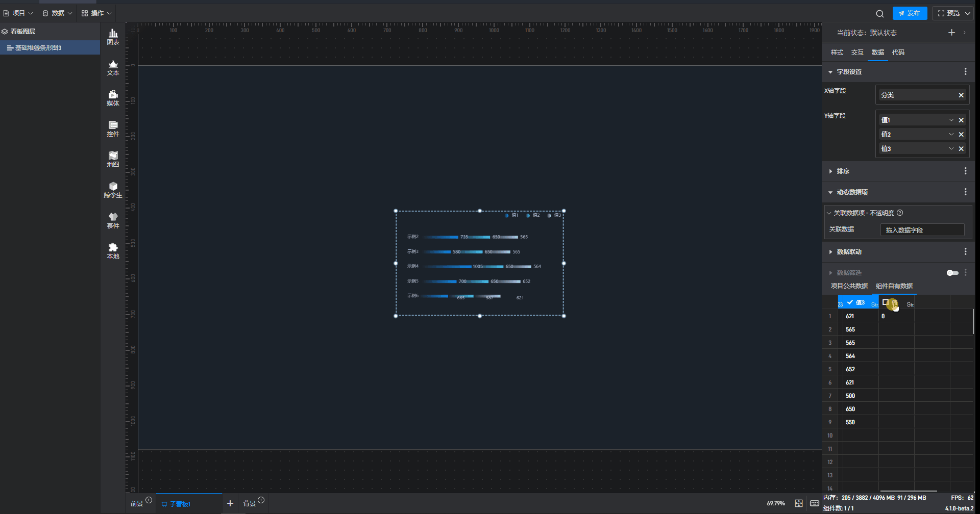Image resolution: width=980 pixels, height=514 pixels.
Task: Expand the 数据联动 section
Action: pos(830,252)
